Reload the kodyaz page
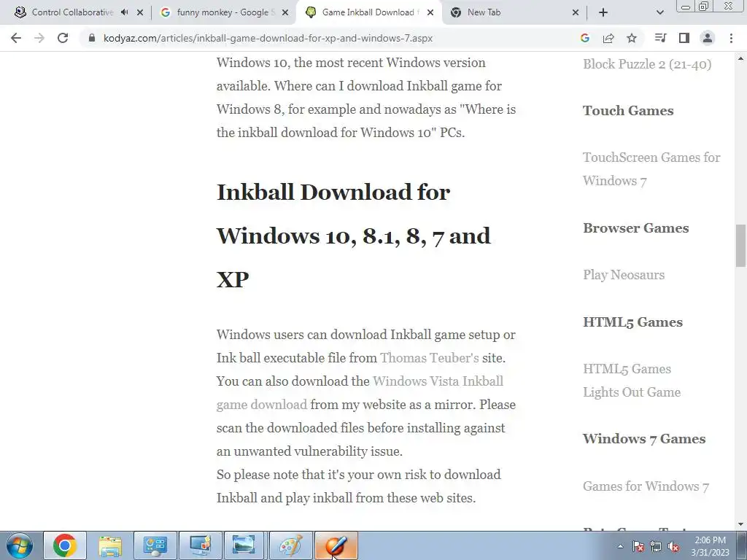The height and width of the screenshot is (560, 747). tap(63, 38)
